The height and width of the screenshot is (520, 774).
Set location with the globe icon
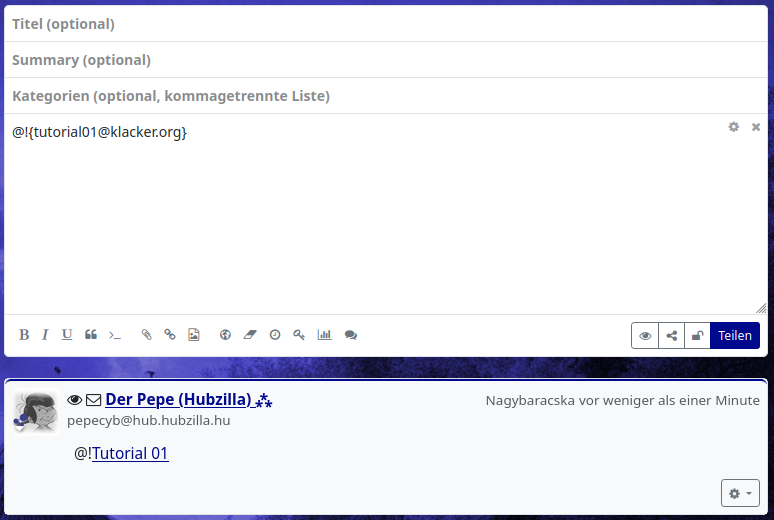point(226,335)
